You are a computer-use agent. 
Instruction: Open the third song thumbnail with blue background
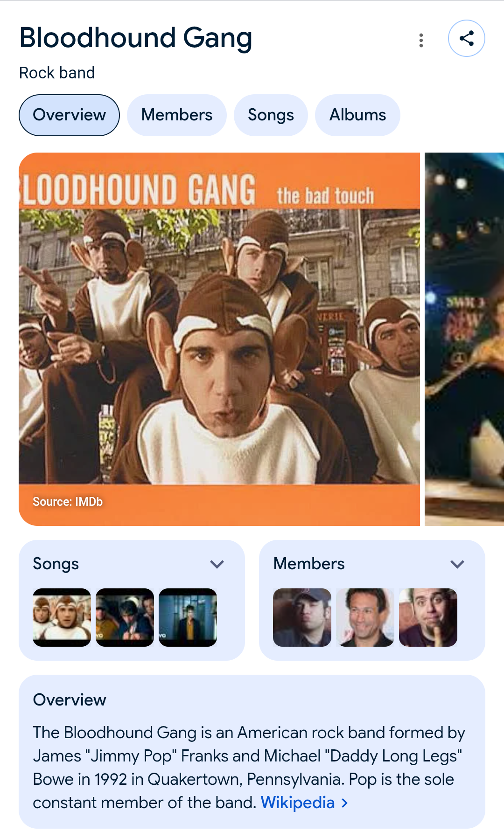(188, 617)
